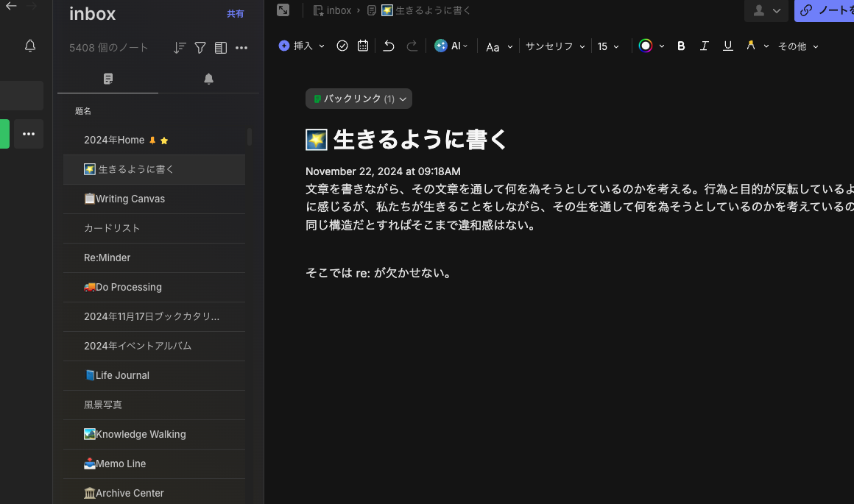Click the note list sort icon
This screenshot has height=504, width=854.
tap(179, 47)
